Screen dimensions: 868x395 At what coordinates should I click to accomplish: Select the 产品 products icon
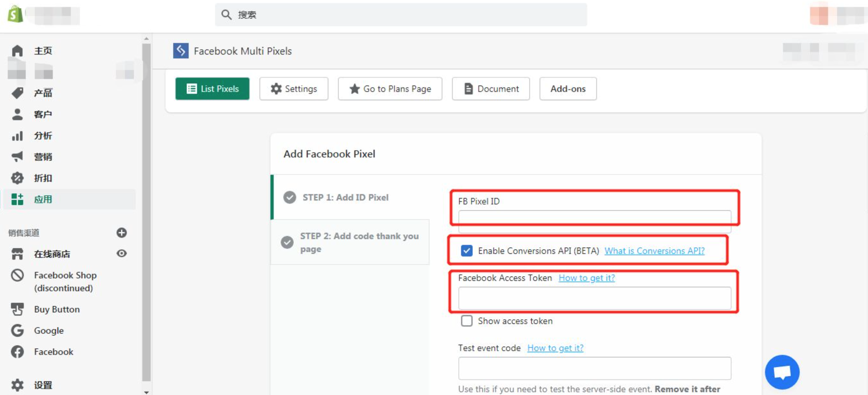17,93
